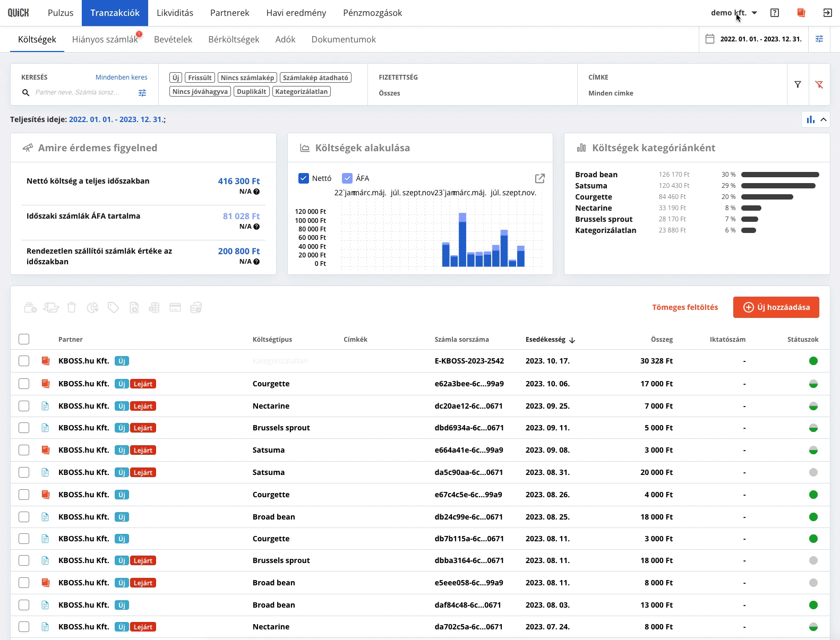
Task: Click the add-to-group toolbar icon
Action: pos(30,307)
